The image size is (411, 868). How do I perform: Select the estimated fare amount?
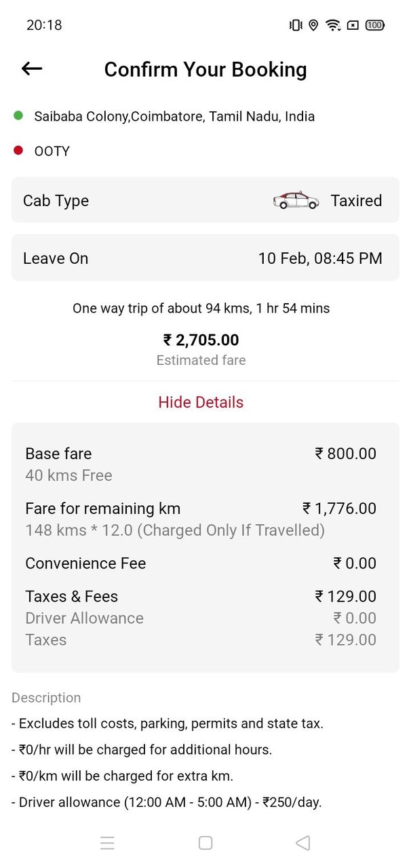coord(201,340)
